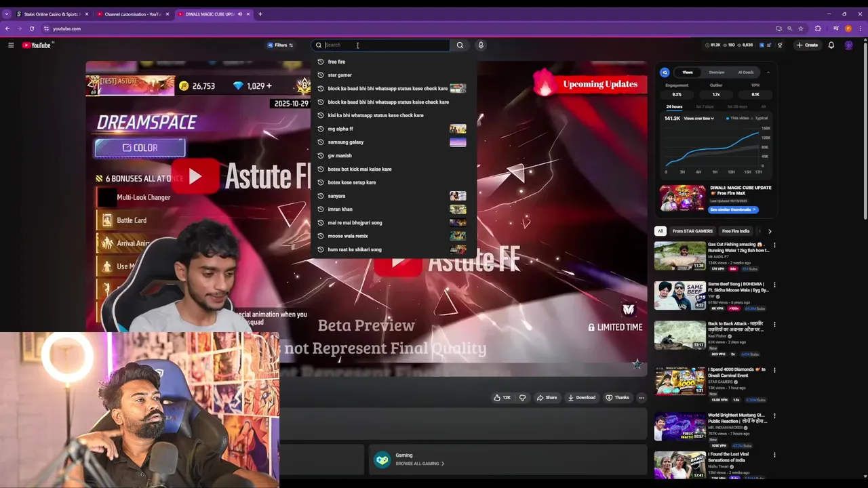Share the video using the Share button
Viewport: 868px width, 488px height.
[x=547, y=398]
